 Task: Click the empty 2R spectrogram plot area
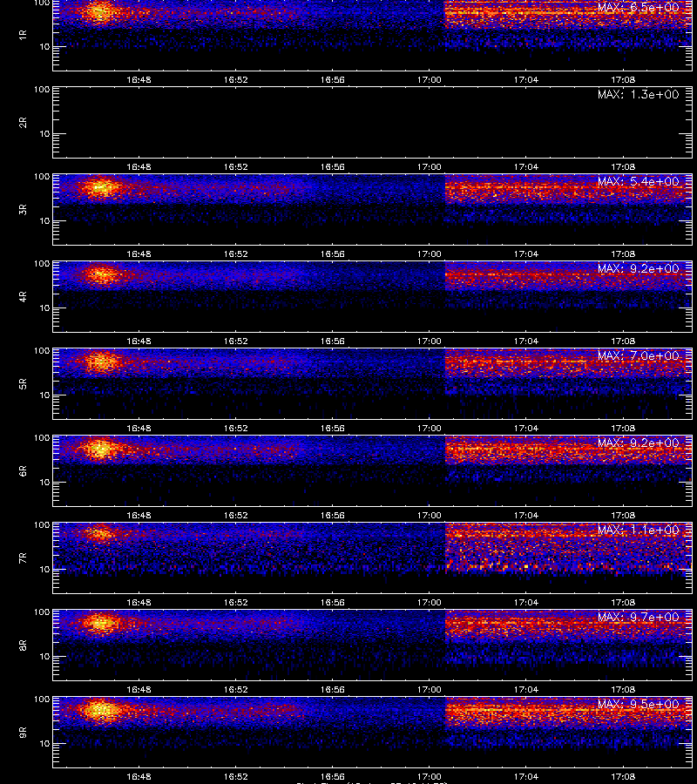coord(373,123)
